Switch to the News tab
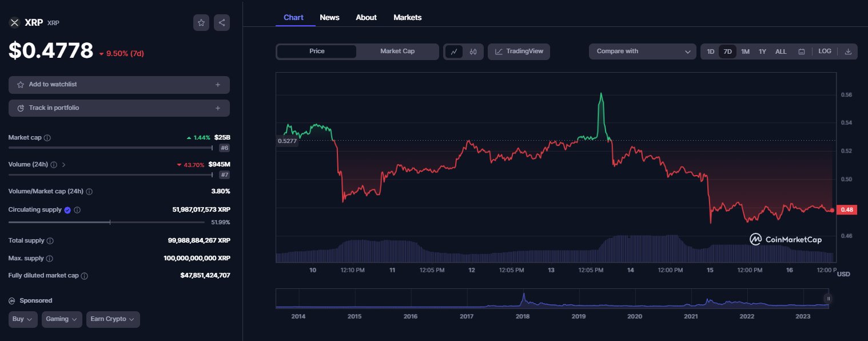The image size is (868, 341). (x=329, y=18)
